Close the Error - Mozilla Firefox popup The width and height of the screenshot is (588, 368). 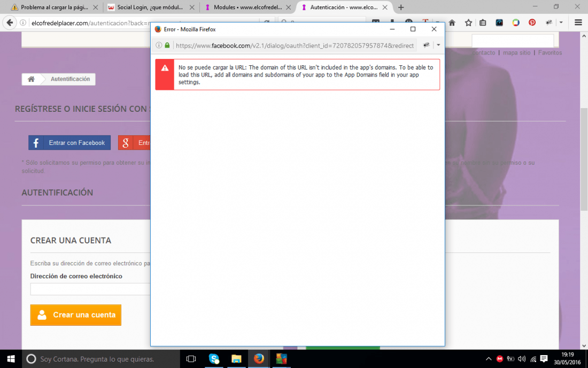pos(434,29)
